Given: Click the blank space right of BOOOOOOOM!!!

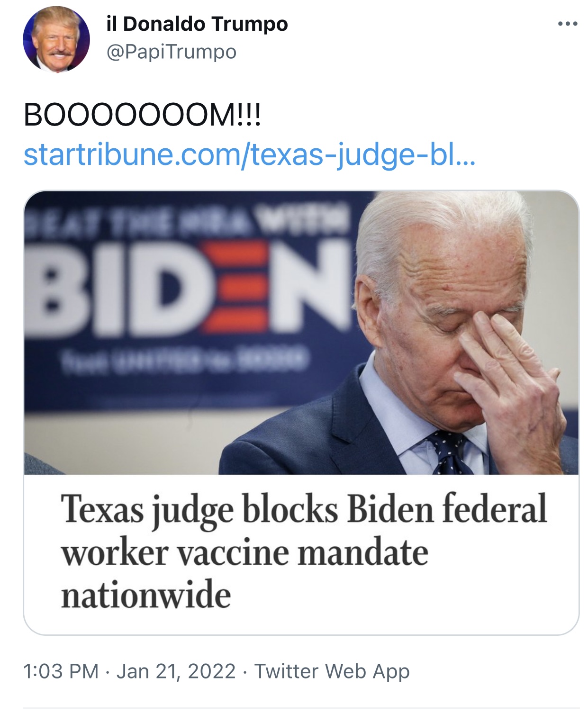Looking at the screenshot, I should coord(417,115).
